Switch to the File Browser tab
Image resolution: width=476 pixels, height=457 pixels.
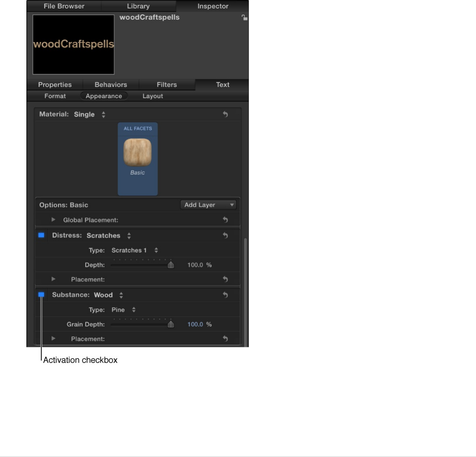64,6
